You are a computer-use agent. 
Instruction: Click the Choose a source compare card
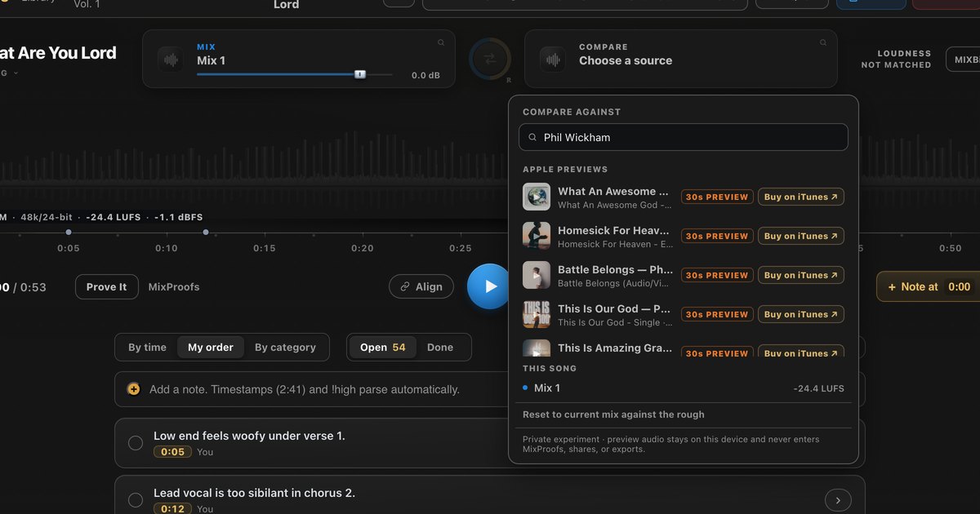pyautogui.click(x=681, y=59)
